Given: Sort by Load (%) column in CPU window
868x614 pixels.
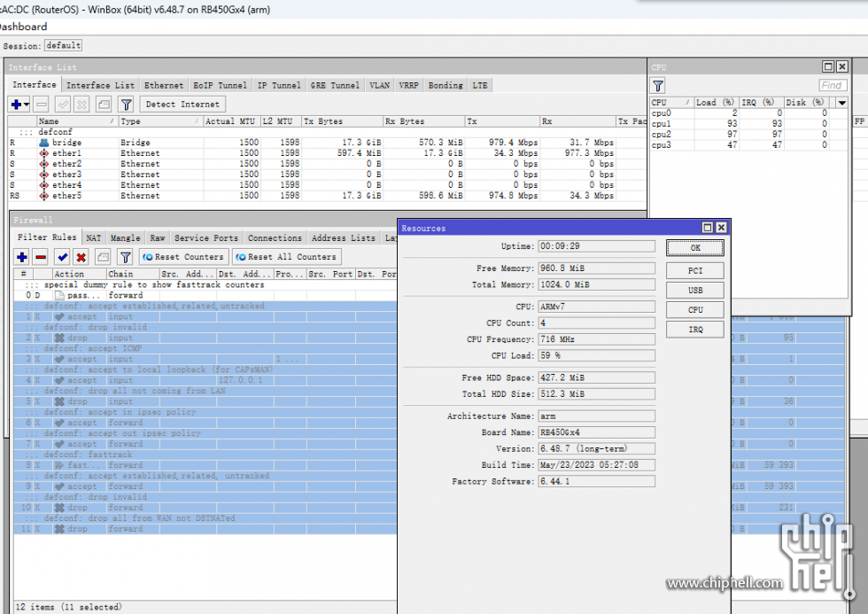Looking at the screenshot, I should (x=716, y=103).
